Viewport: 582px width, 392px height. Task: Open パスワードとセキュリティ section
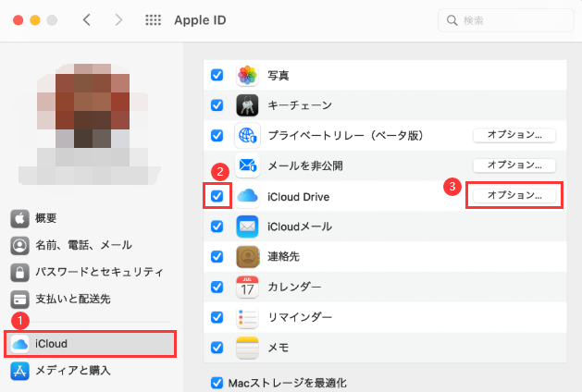click(x=100, y=272)
